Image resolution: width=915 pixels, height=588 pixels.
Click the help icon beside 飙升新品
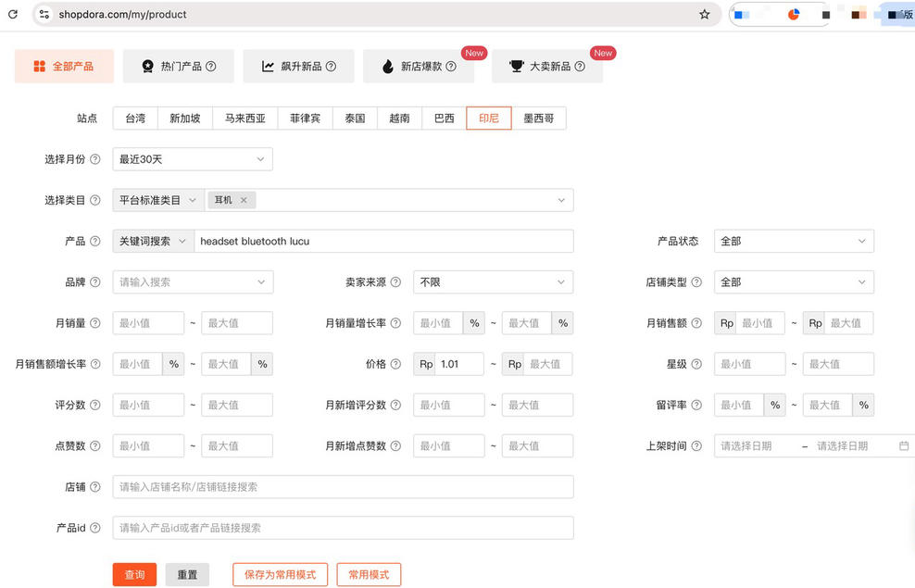[x=331, y=67]
